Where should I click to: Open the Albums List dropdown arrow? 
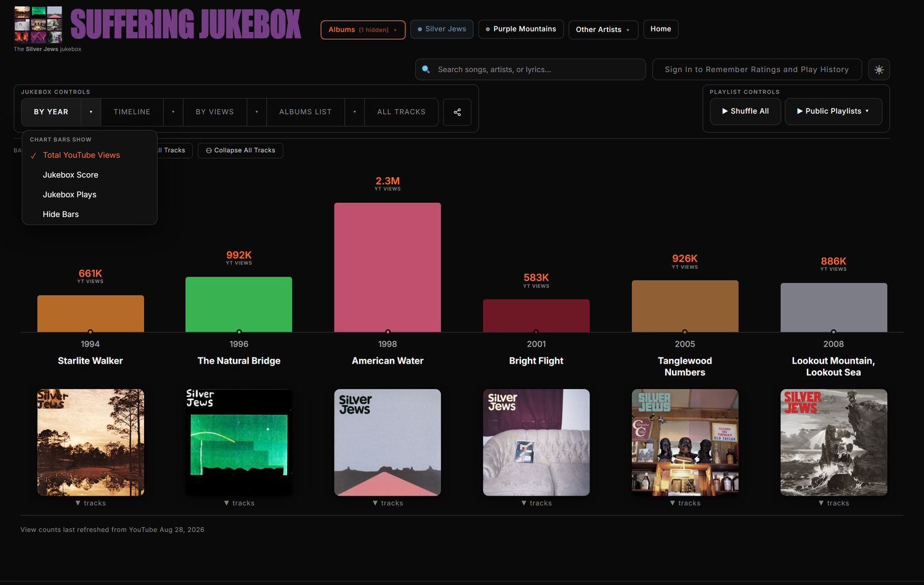[x=355, y=112]
